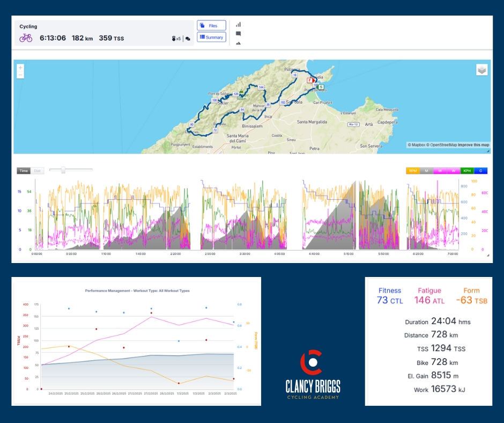Toggle the RPM cadence data channel
Screen dimensions: 504x423
point(413,171)
